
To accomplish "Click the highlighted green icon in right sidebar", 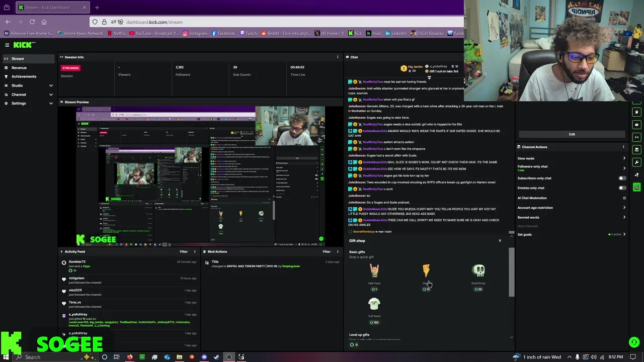I will click(637, 187).
